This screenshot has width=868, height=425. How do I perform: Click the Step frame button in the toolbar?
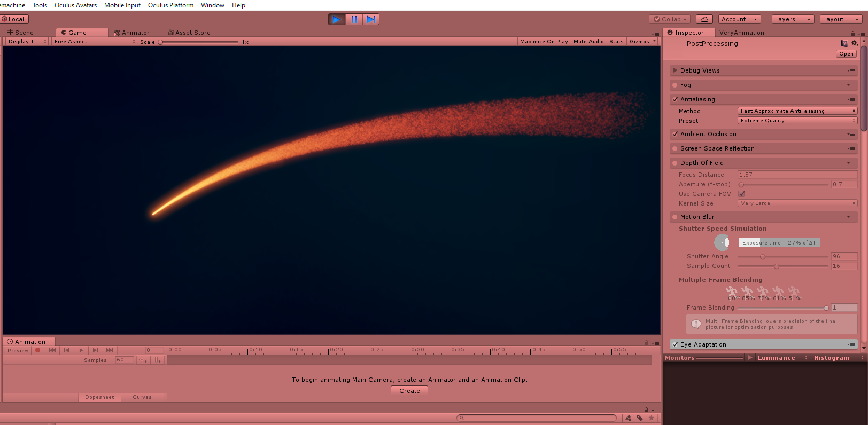click(x=371, y=19)
